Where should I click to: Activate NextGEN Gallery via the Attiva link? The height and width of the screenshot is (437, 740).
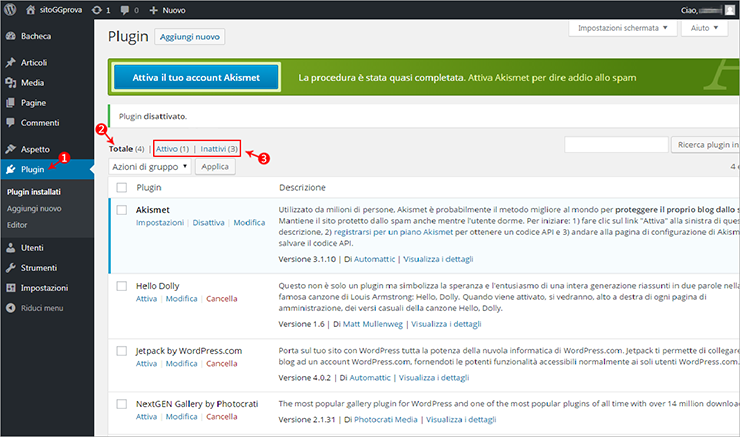(146, 417)
